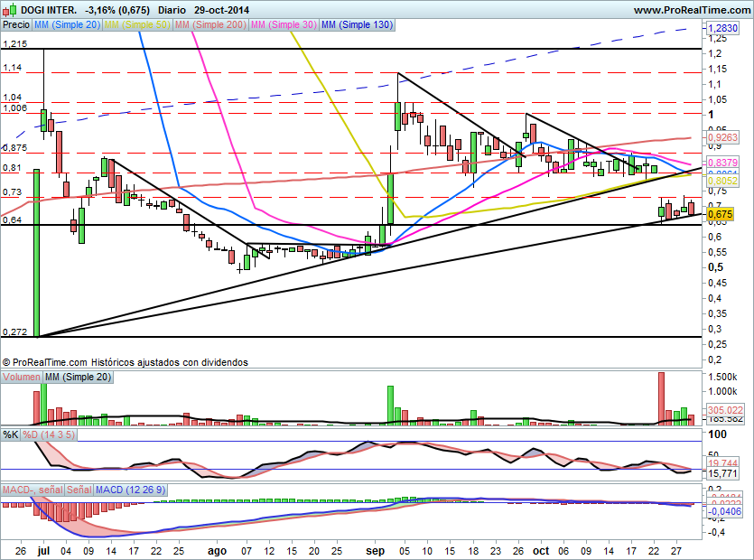This screenshot has width=754, height=560.
Task: Click the current price tag 0,675
Action: click(720, 215)
